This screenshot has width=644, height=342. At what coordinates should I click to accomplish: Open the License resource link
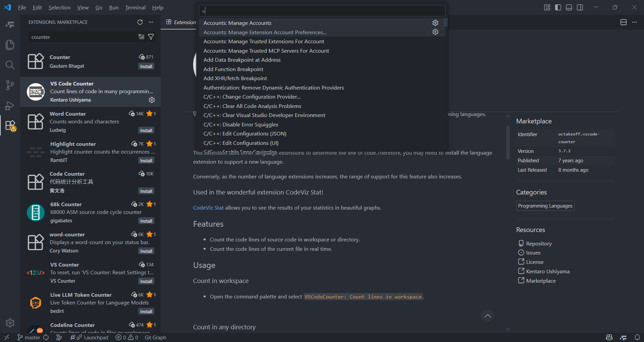[535, 262]
